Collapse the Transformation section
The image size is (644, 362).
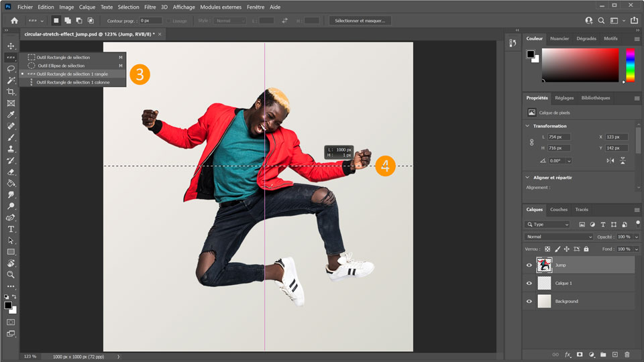[528, 126]
